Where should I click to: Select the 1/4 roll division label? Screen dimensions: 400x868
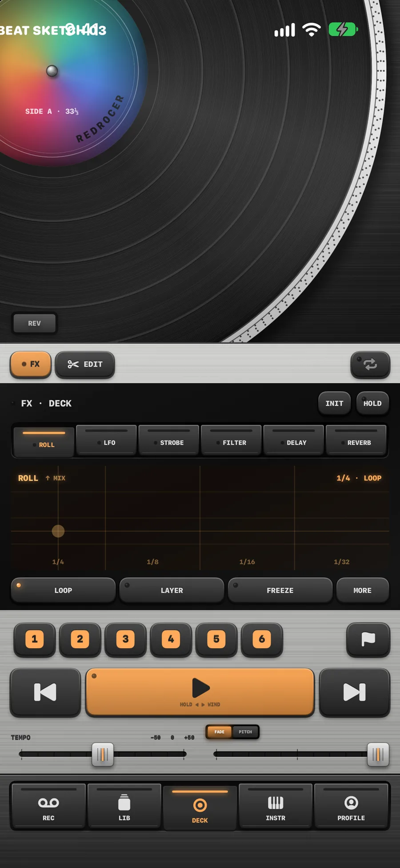[x=58, y=562]
